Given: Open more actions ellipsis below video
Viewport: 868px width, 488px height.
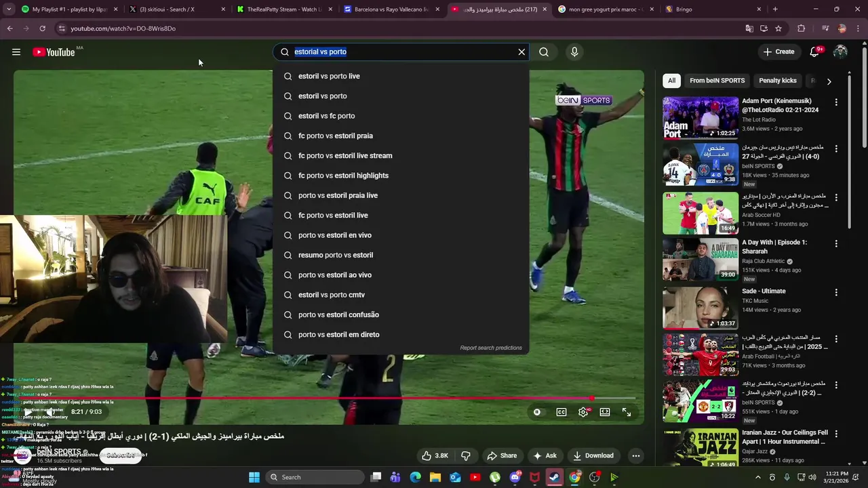Looking at the screenshot, I should point(636,456).
